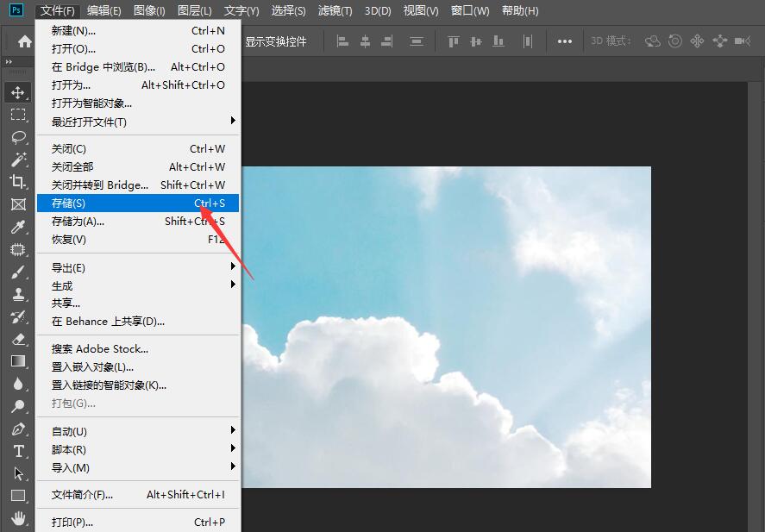Viewport: 765px width, 532px height.
Task: Open the 图层(L) menu
Action: click(195, 10)
